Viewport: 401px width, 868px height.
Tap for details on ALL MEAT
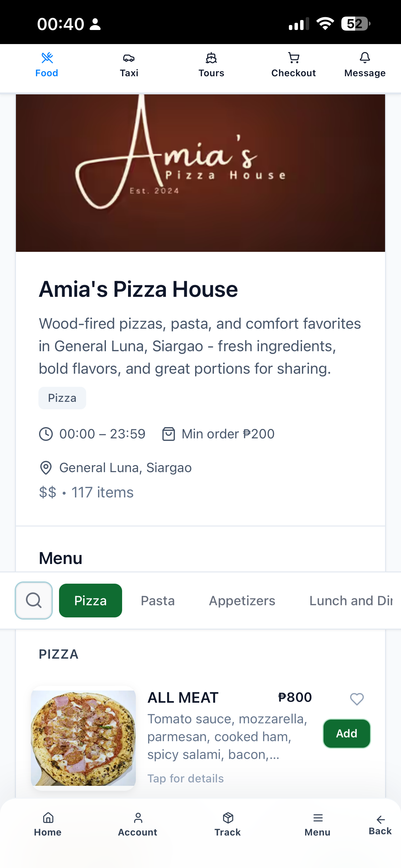click(186, 778)
